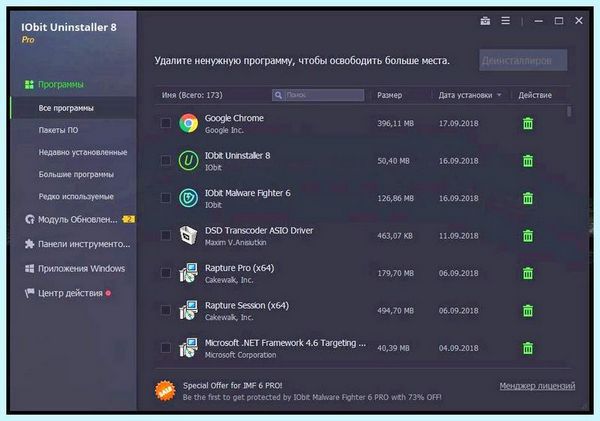Open Пакеты ПО list
This screenshot has height=421, width=600.
pos(58,130)
